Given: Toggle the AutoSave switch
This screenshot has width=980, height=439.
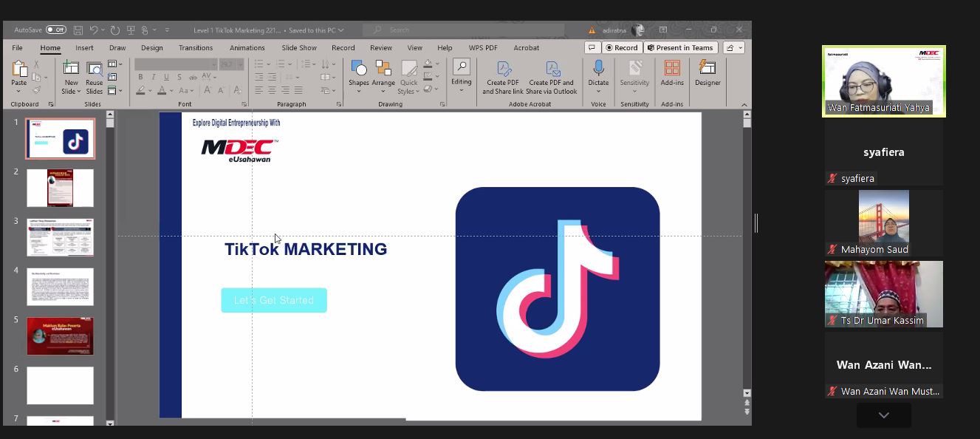Looking at the screenshot, I should pos(56,30).
